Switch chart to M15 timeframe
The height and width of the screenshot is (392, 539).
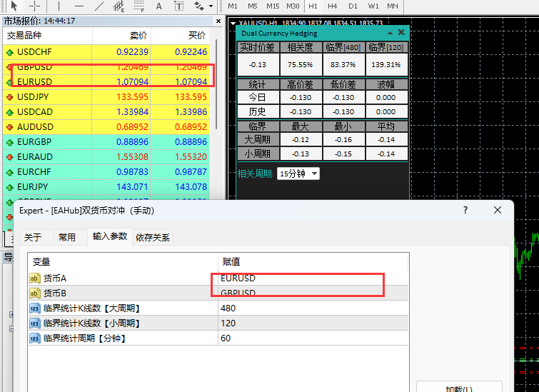273,6
